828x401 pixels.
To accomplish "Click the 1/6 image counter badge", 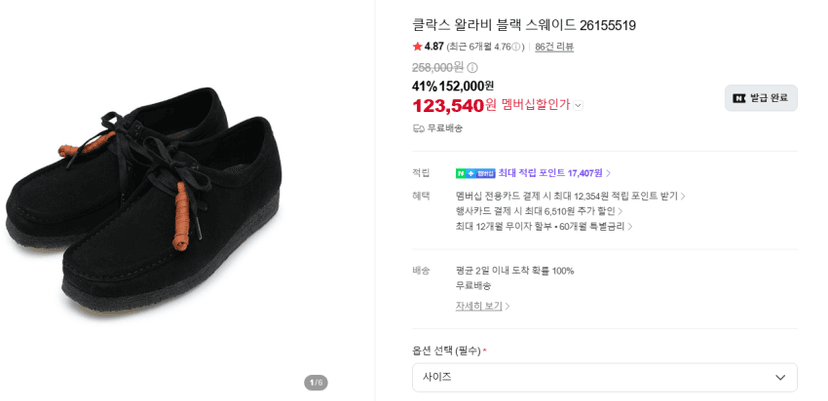I will pos(316,383).
